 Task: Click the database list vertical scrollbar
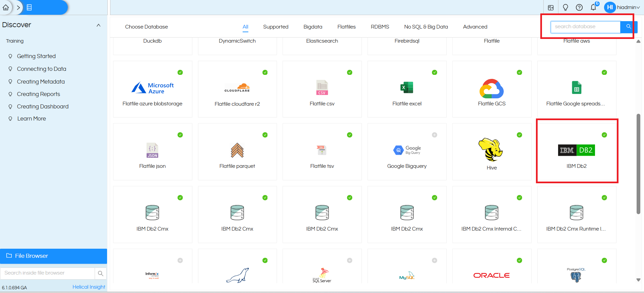tap(638, 164)
